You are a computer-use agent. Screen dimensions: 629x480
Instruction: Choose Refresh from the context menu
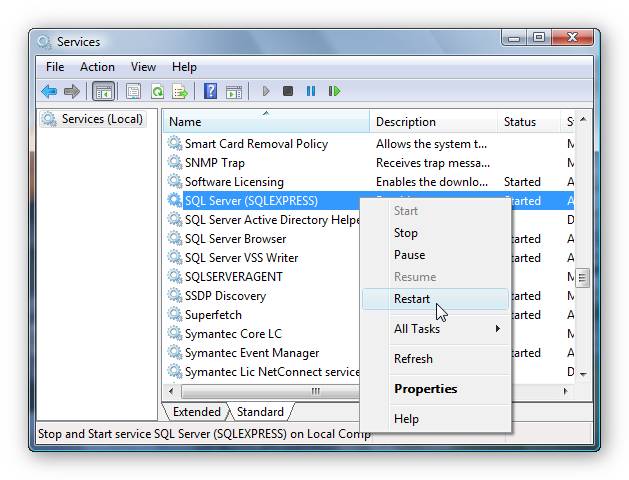(436, 358)
